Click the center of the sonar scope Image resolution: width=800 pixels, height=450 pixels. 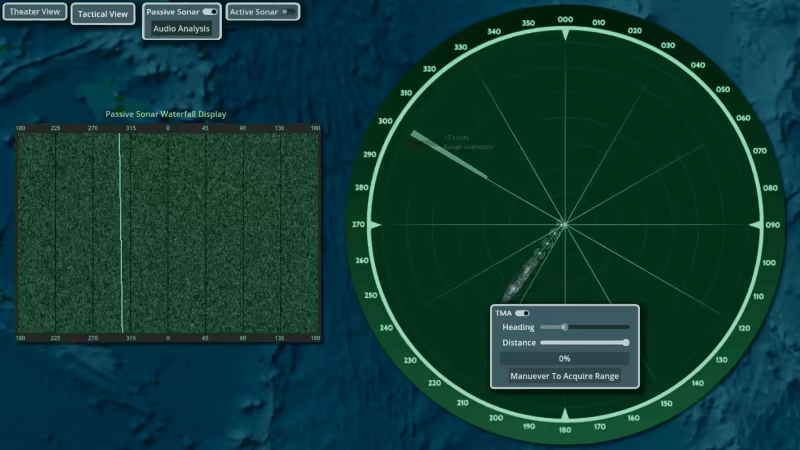(565, 224)
